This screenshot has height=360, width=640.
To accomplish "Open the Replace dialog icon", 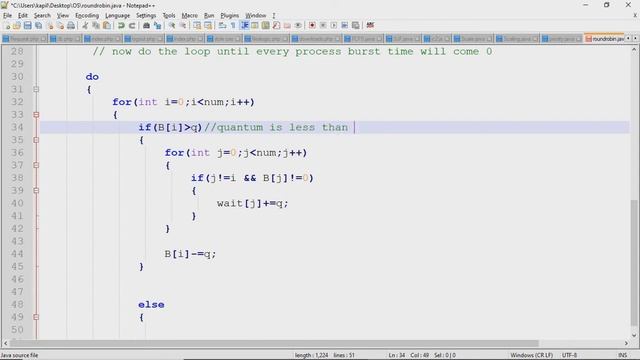I will pyautogui.click(x=157, y=25).
